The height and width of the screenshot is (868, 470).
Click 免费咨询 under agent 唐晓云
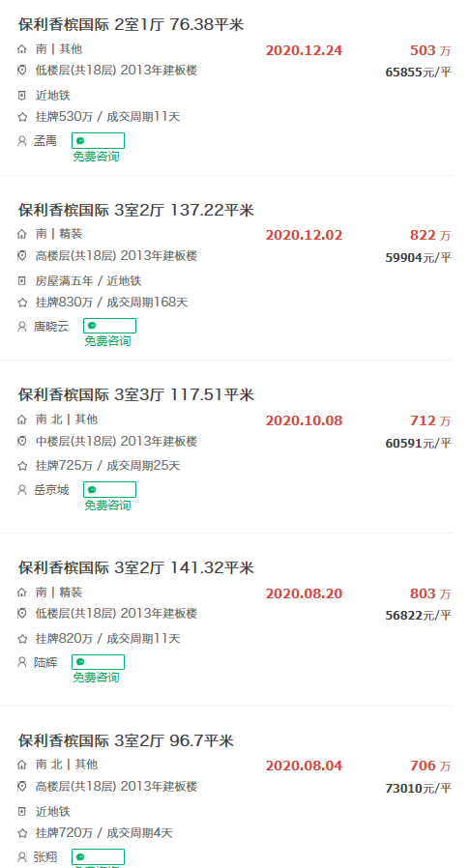point(107,341)
